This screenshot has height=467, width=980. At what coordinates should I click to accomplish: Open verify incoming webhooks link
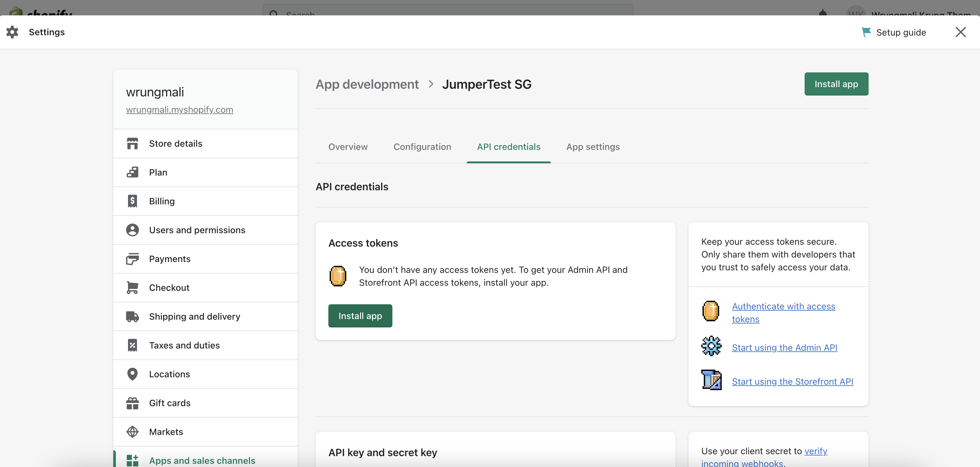point(764,457)
